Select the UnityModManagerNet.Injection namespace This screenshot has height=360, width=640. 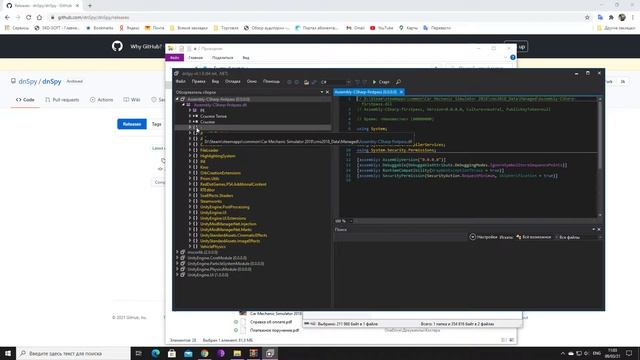228,224
